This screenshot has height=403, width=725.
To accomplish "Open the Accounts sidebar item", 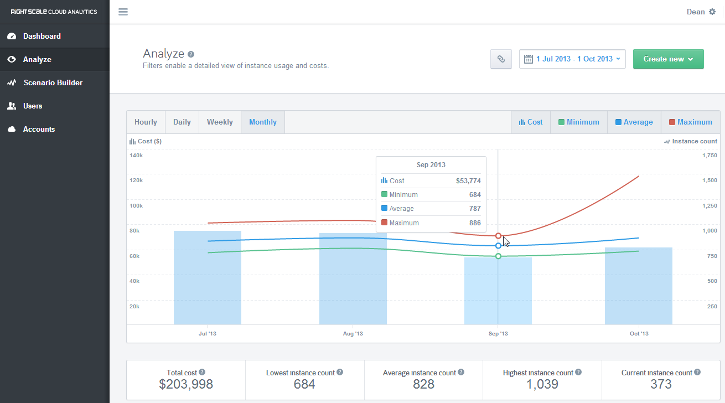I will 55,129.
